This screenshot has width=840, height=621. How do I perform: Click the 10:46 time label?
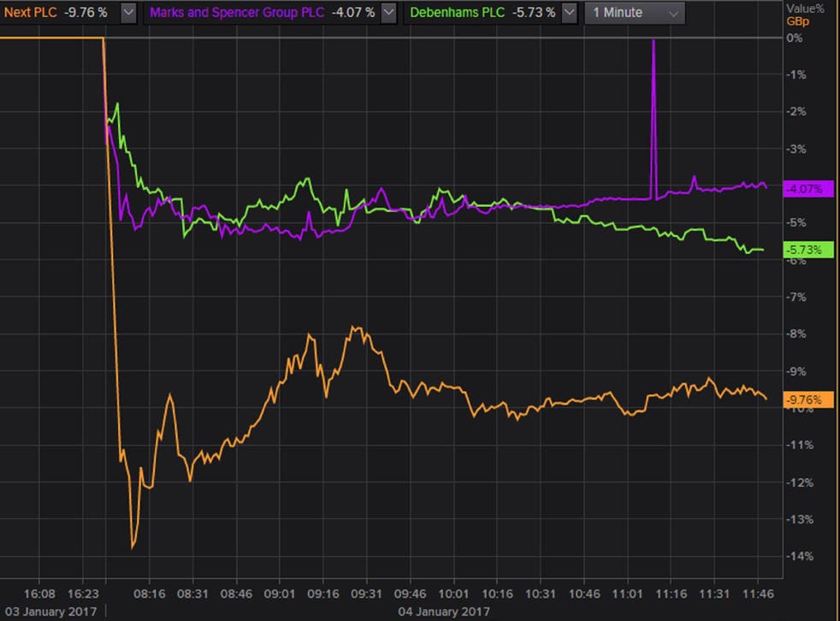(584, 594)
